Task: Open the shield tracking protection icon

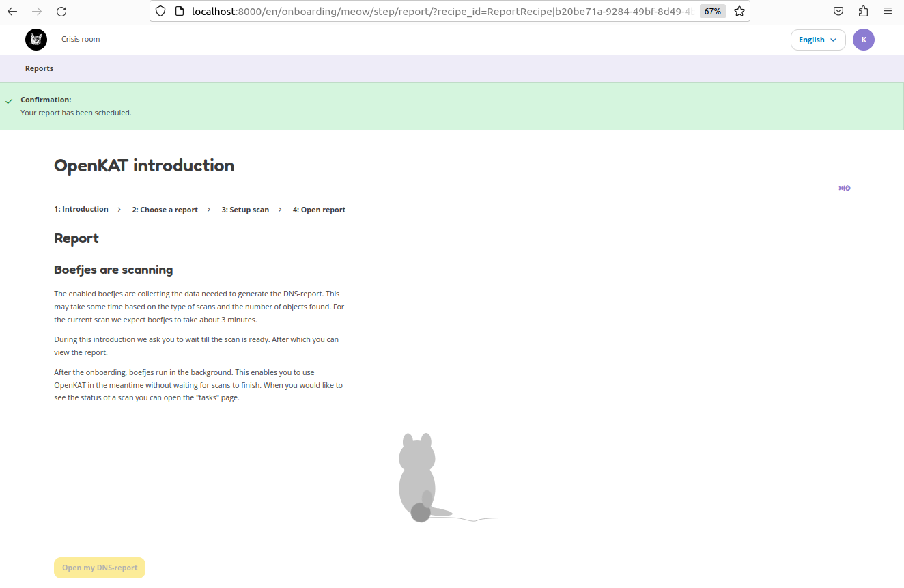Action: click(160, 11)
